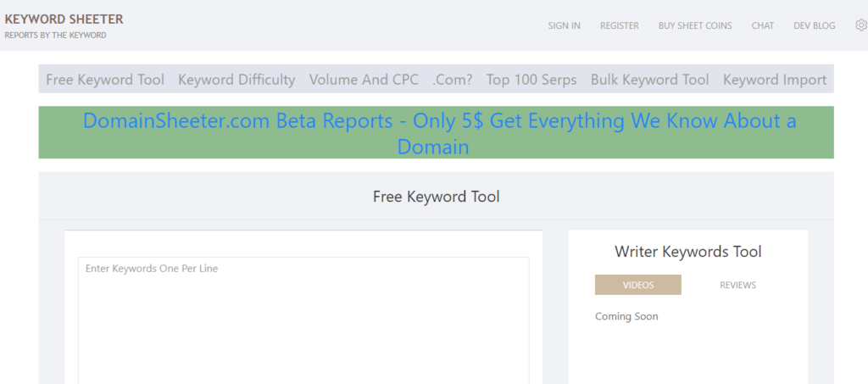Go to the Register link

coord(620,25)
